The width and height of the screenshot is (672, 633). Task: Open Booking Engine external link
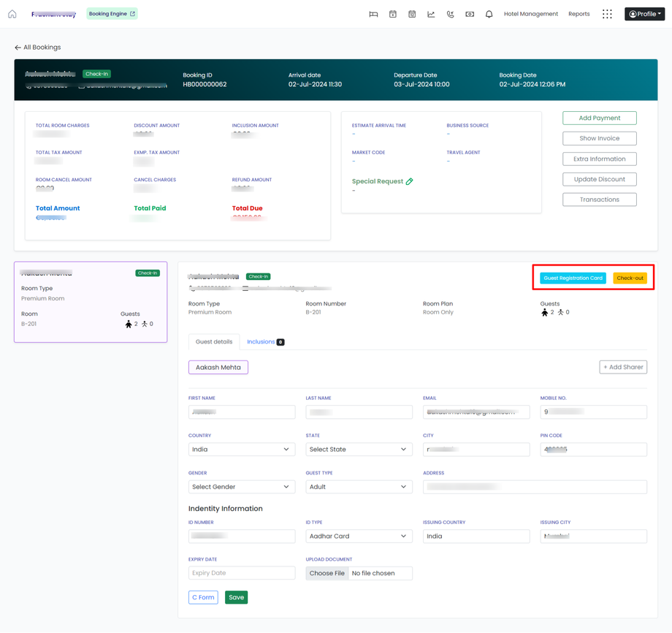[112, 14]
